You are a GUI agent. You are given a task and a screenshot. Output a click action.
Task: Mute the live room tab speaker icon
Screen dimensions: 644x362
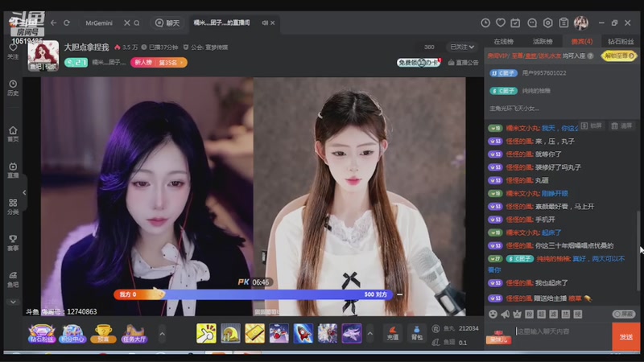(x=265, y=23)
